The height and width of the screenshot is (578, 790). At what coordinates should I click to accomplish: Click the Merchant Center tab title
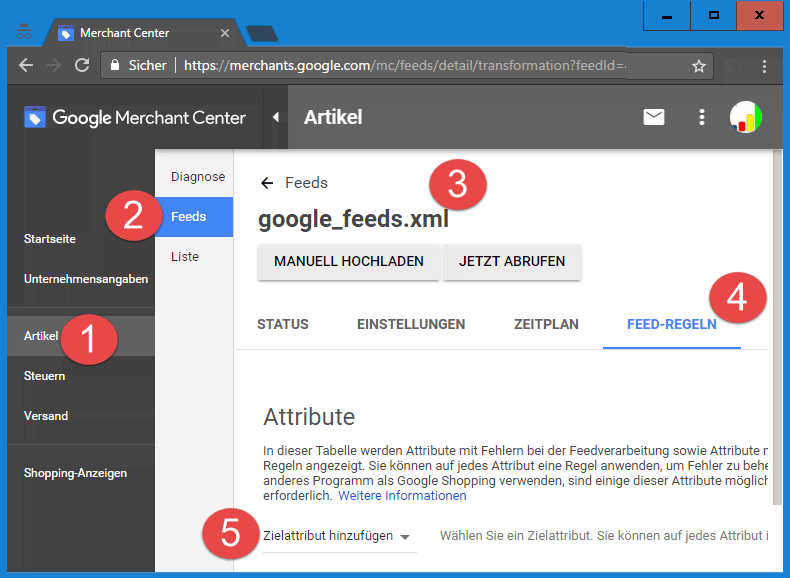[x=124, y=33]
